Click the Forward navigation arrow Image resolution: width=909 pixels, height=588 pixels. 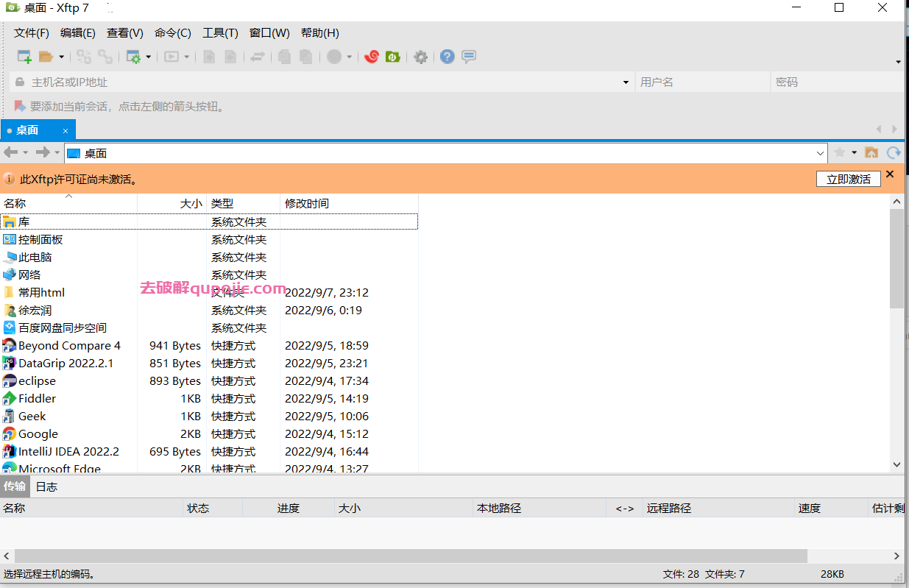coord(43,152)
